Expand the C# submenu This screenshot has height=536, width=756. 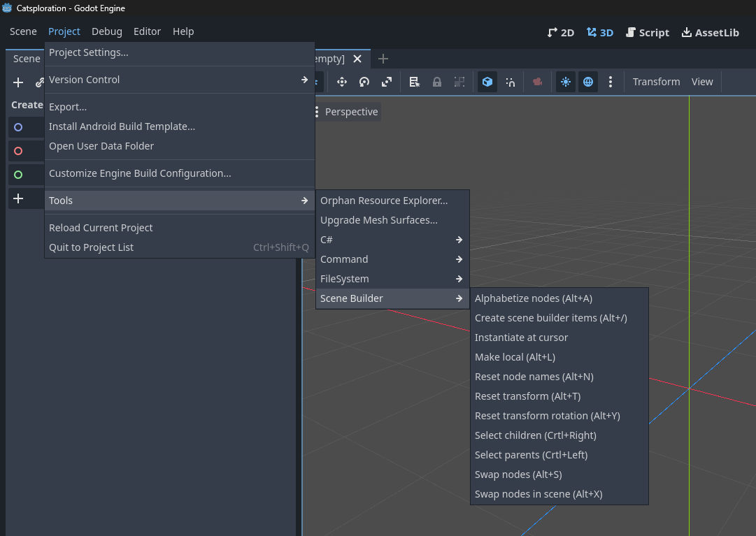click(392, 240)
